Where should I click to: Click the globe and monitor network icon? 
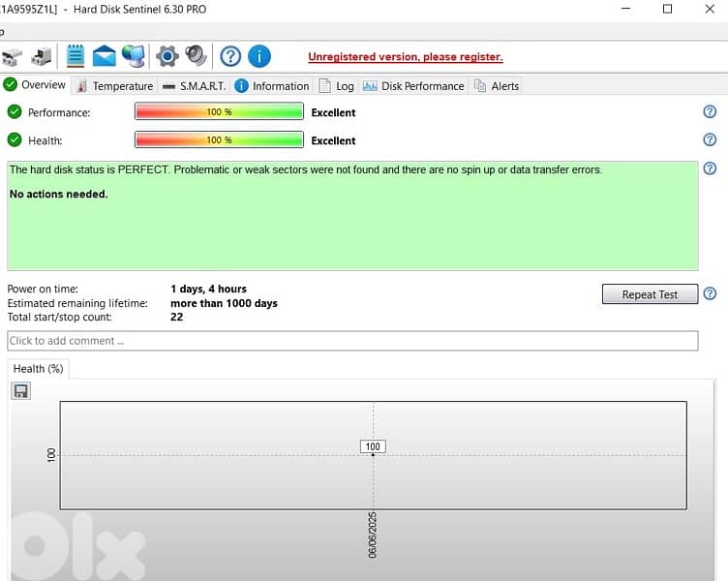point(134,56)
